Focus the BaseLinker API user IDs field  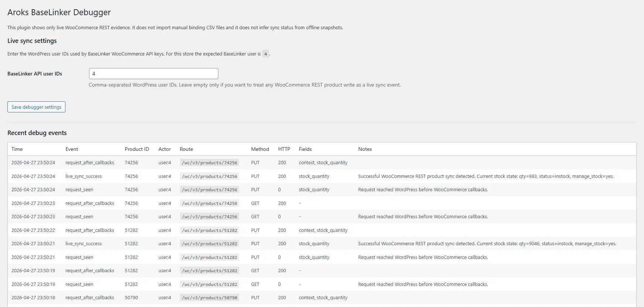pyautogui.click(x=154, y=74)
